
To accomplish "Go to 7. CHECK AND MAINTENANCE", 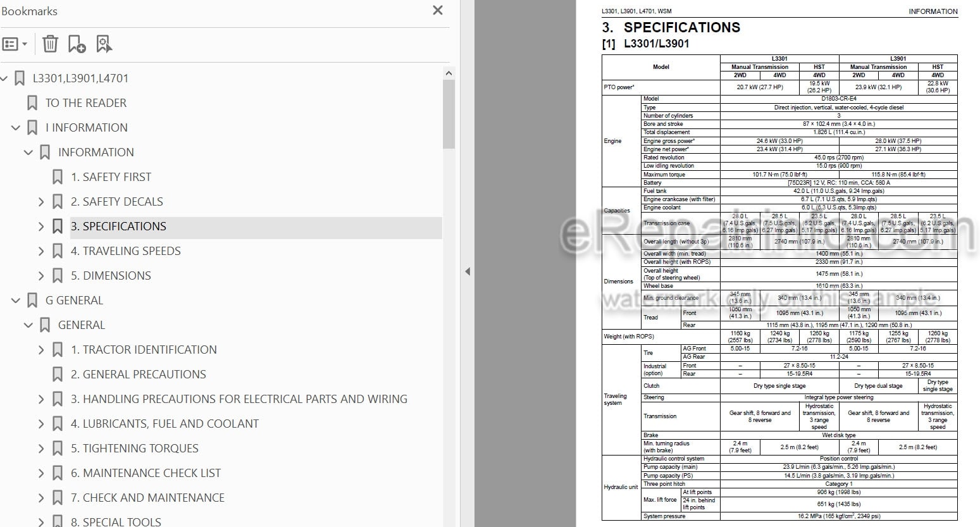I will (147, 498).
